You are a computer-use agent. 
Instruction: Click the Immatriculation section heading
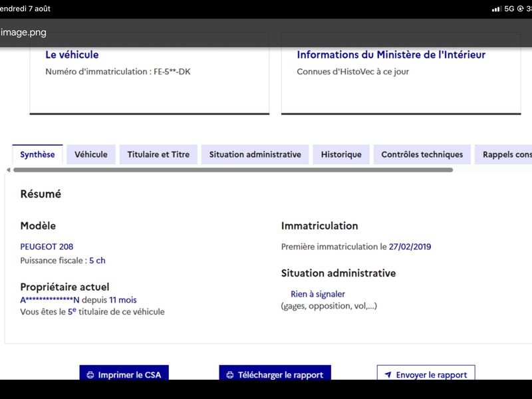(x=320, y=225)
